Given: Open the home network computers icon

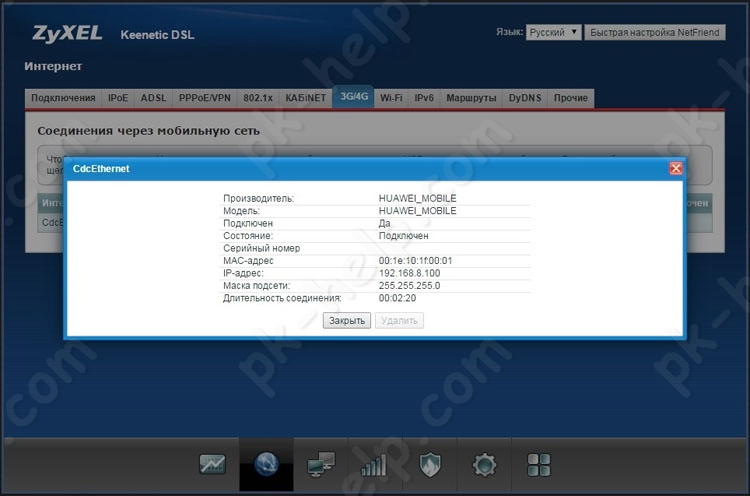Looking at the screenshot, I should [321, 464].
